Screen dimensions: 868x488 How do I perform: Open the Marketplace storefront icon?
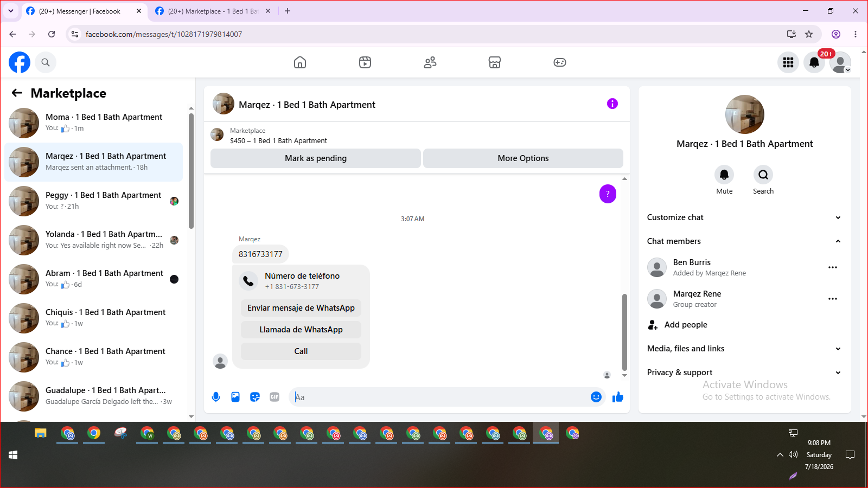click(495, 62)
